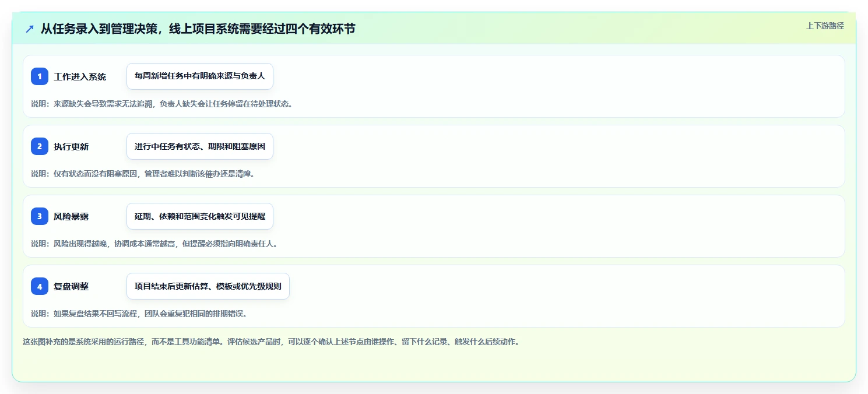Image resolution: width=868 pixels, height=394 pixels.
Task: Click the note starting 说明:仅有状态而没有阻塞原因
Action: click(143, 174)
